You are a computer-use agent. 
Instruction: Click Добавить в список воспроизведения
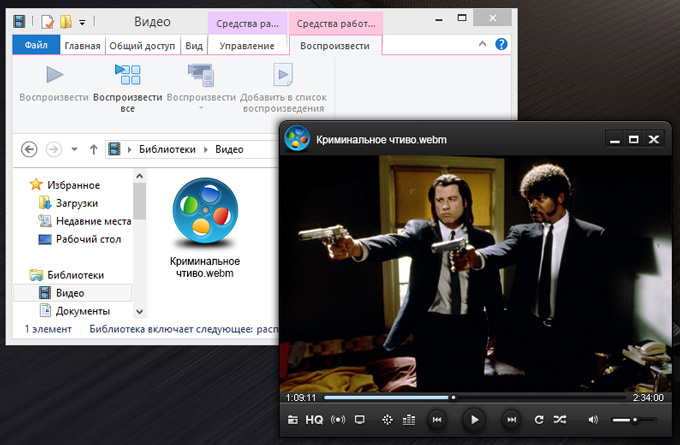pyautogui.click(x=283, y=88)
